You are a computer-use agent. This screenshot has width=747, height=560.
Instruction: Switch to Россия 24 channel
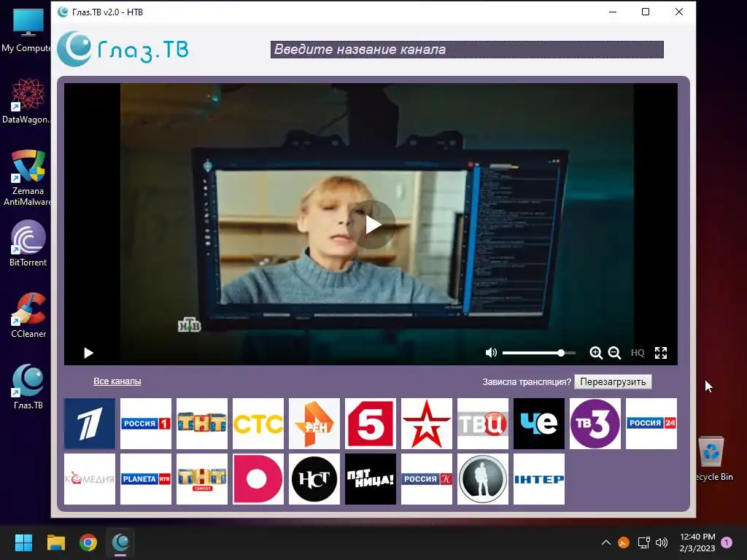651,424
